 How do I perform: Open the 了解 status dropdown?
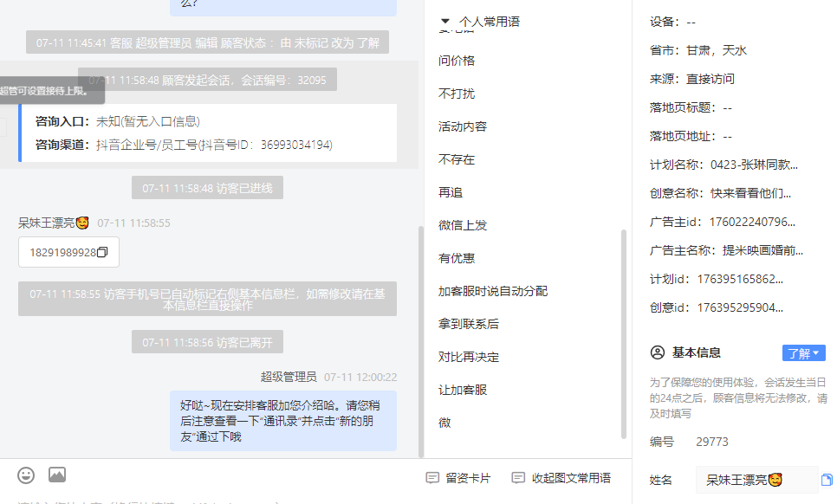point(803,353)
